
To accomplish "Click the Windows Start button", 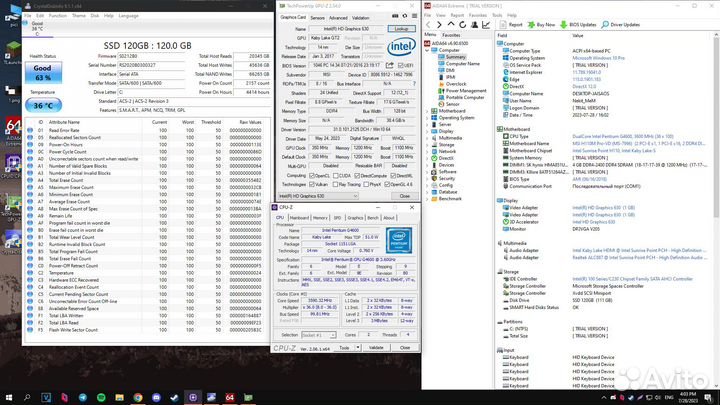I will pos(9,397).
